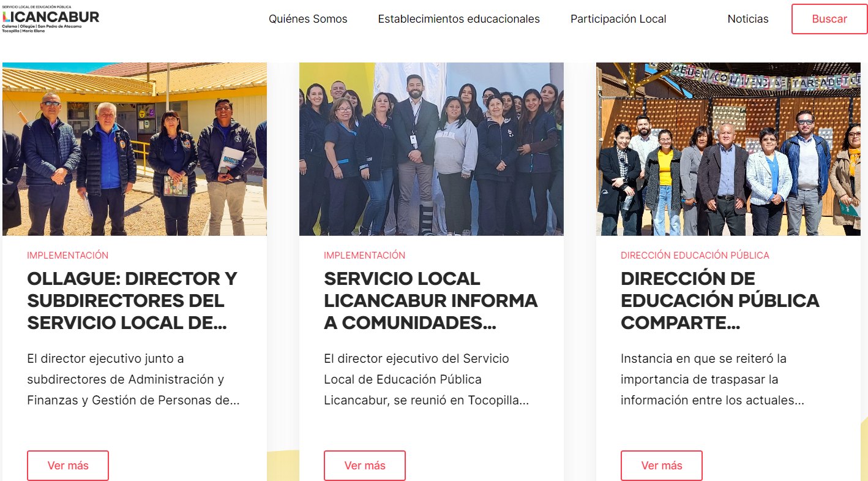The image size is (868, 481).
Task: Click the Dirección Educación Pública category tag
Action: point(695,256)
